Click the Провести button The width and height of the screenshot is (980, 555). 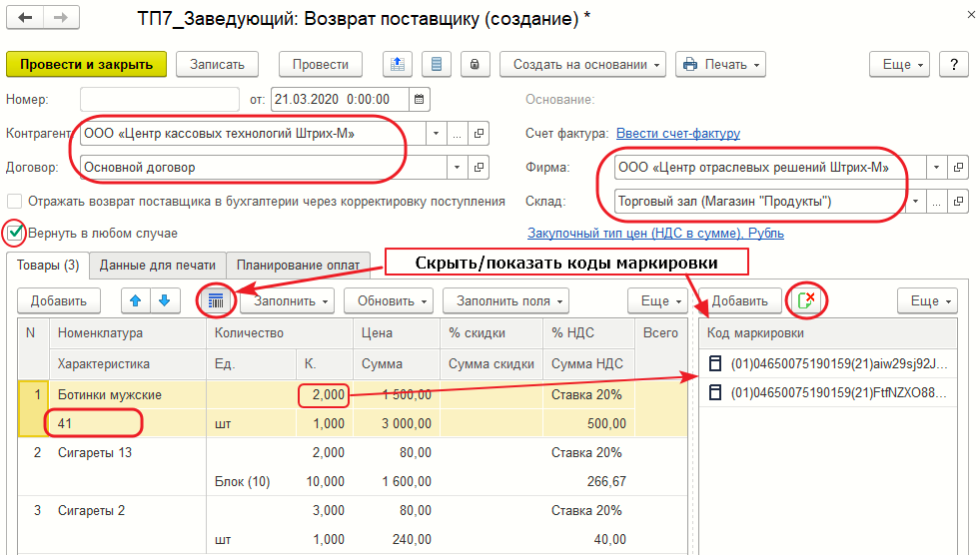[321, 64]
